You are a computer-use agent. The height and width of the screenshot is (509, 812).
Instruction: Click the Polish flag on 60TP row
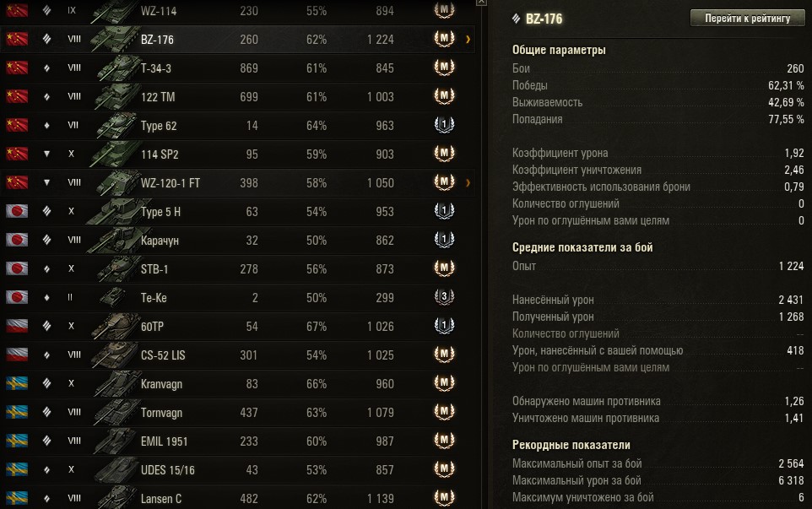point(17,327)
